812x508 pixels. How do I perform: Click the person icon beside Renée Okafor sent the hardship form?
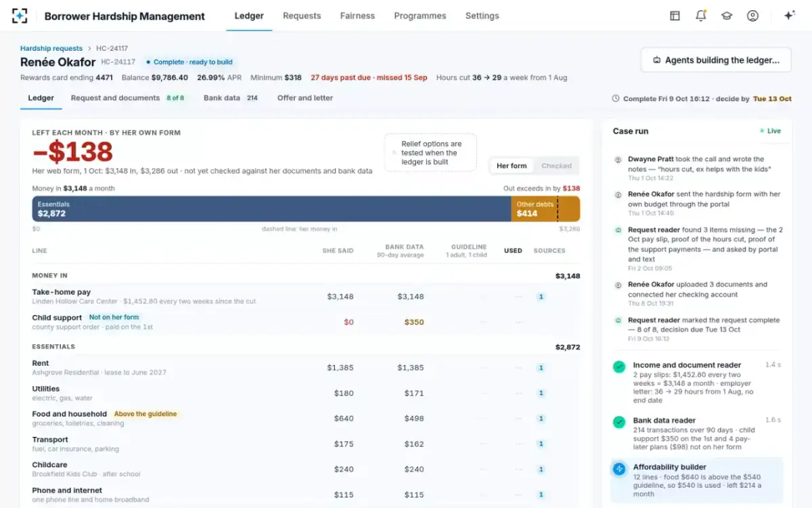pos(618,194)
